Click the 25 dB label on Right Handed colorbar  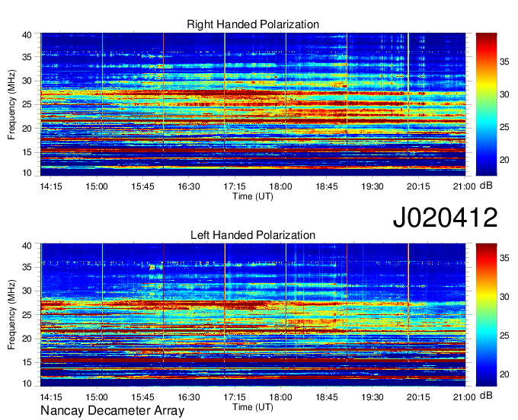(504, 127)
